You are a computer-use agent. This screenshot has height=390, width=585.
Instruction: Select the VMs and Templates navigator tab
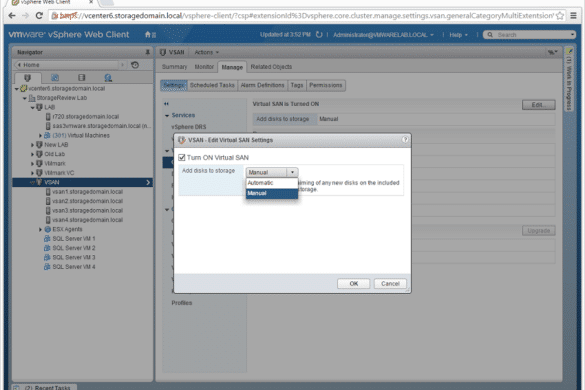tap(55, 78)
